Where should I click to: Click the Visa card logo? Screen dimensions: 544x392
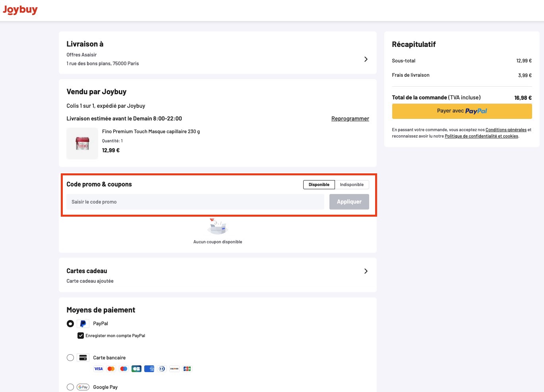click(99, 369)
